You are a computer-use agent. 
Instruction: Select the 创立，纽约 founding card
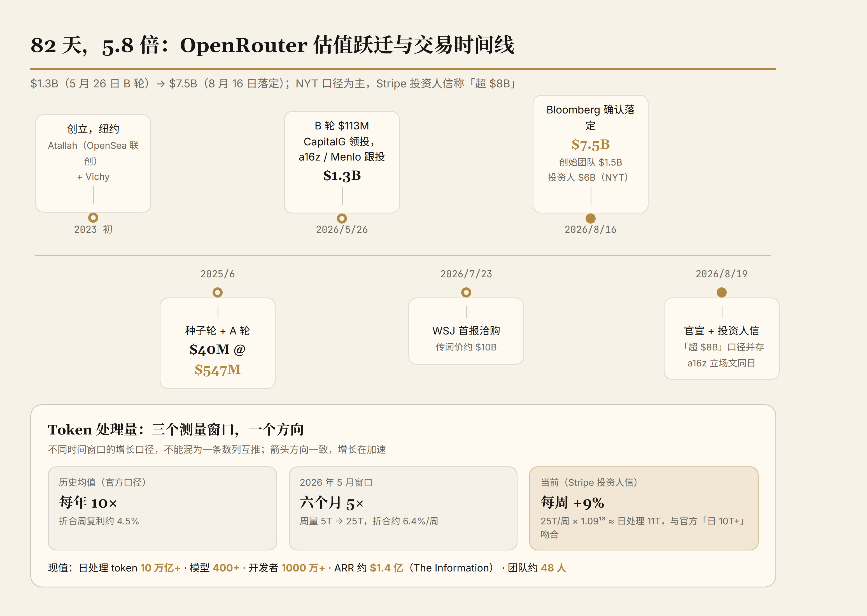(93, 164)
